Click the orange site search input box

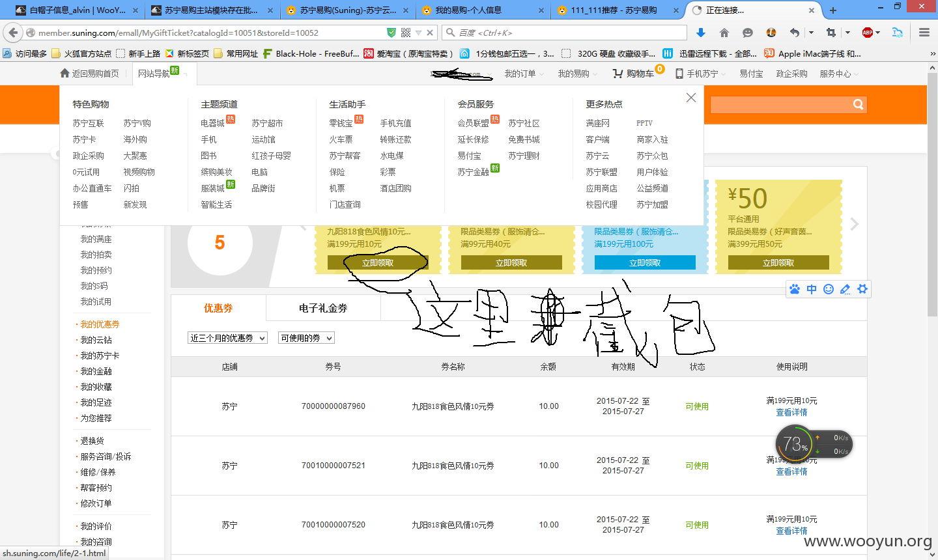click(780, 104)
